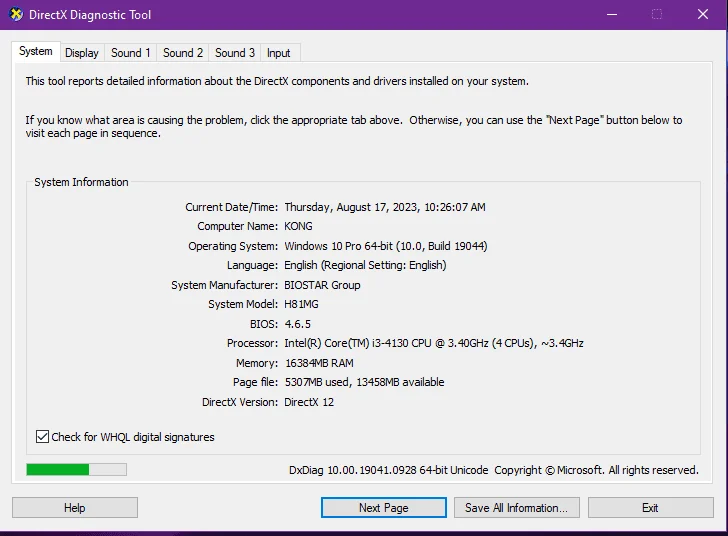Open the Sound 2 tab

183,53
